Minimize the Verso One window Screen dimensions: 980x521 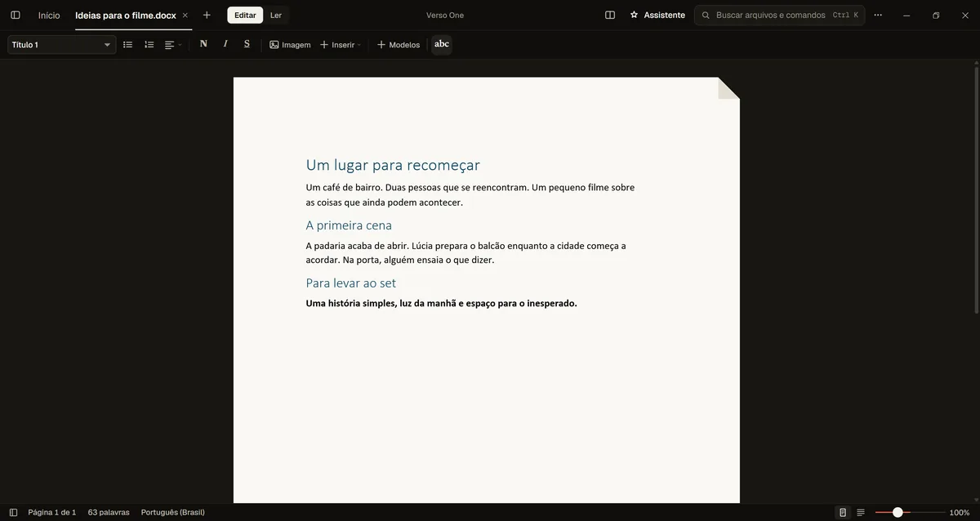coord(906,15)
